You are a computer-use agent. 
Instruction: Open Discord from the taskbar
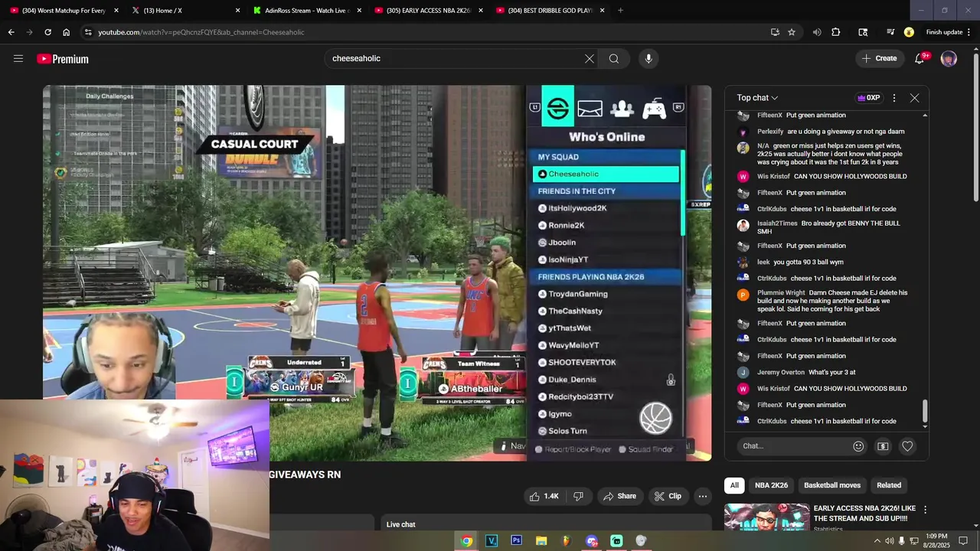pyautogui.click(x=592, y=540)
